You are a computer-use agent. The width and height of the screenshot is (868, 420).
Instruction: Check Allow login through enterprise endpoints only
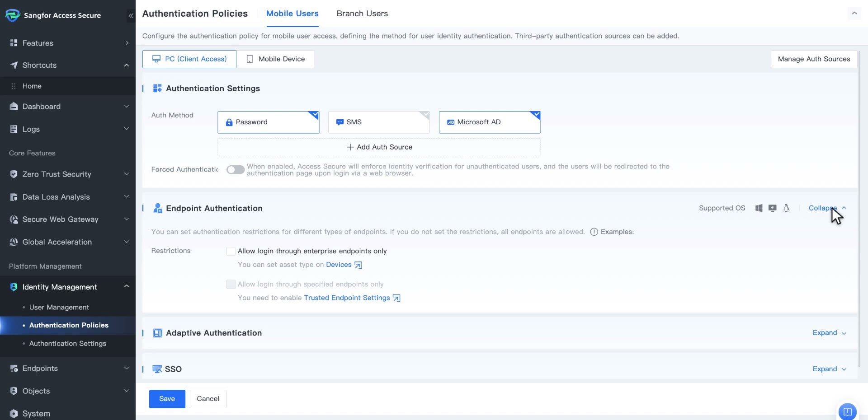(231, 251)
